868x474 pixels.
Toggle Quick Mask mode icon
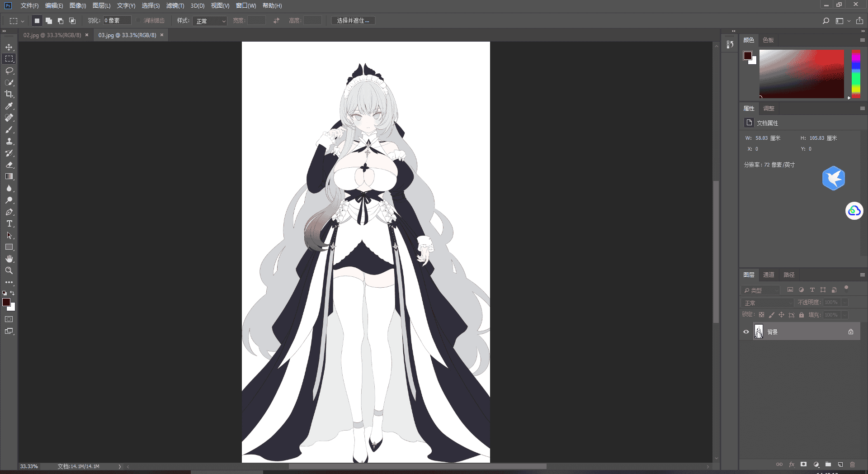9,319
